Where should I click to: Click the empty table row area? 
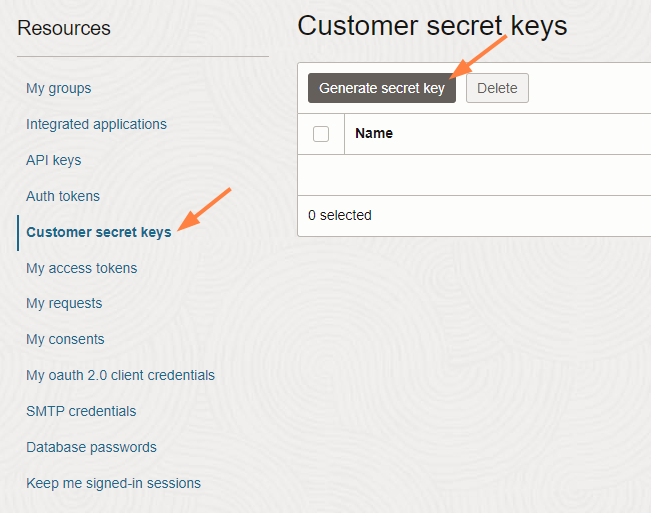click(x=475, y=175)
